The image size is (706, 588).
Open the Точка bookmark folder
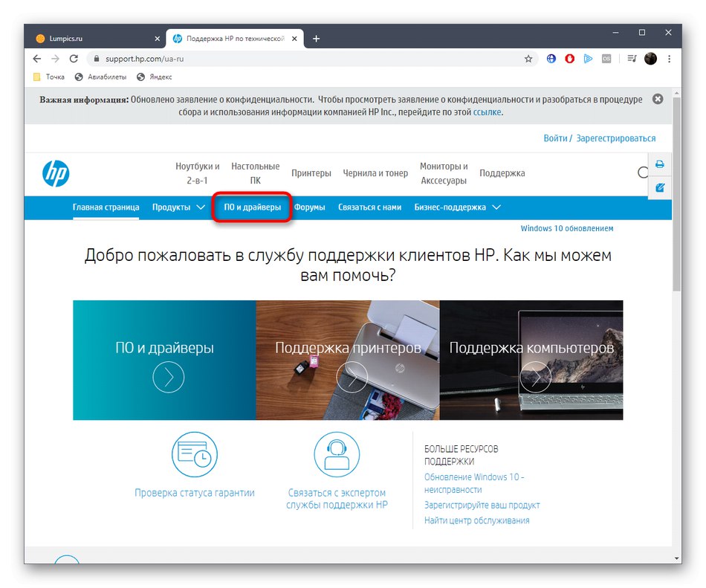pyautogui.click(x=49, y=77)
